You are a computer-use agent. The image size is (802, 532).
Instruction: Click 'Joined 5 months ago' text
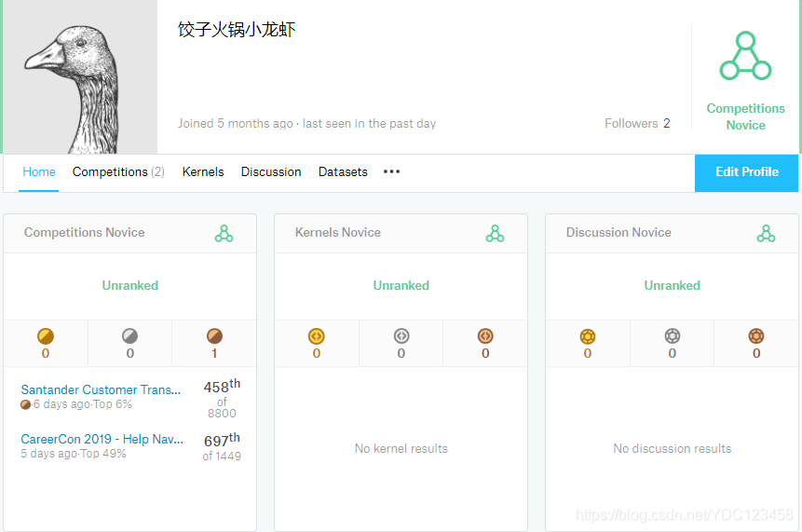click(x=236, y=123)
